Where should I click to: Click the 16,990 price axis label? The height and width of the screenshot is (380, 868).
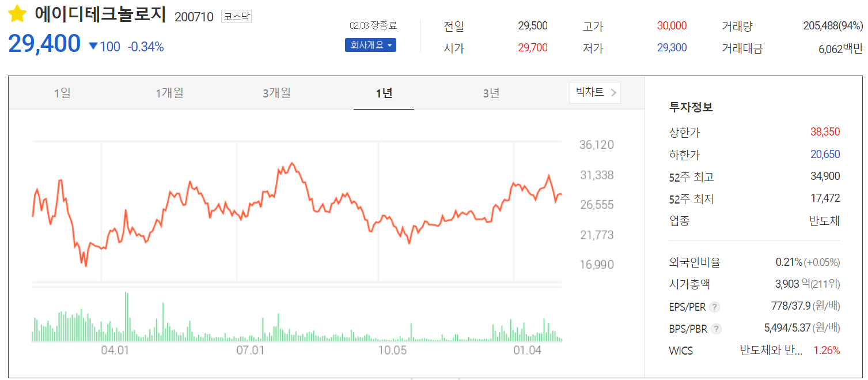597,265
